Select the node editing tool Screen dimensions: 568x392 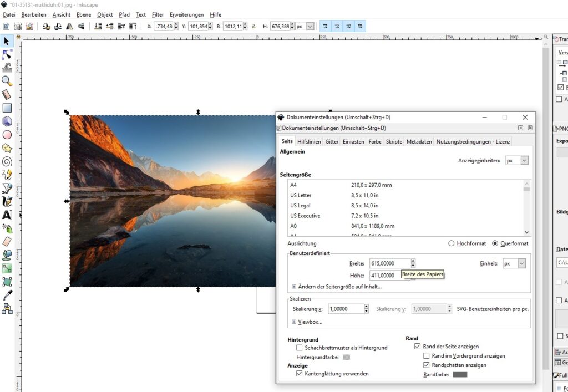click(7, 54)
